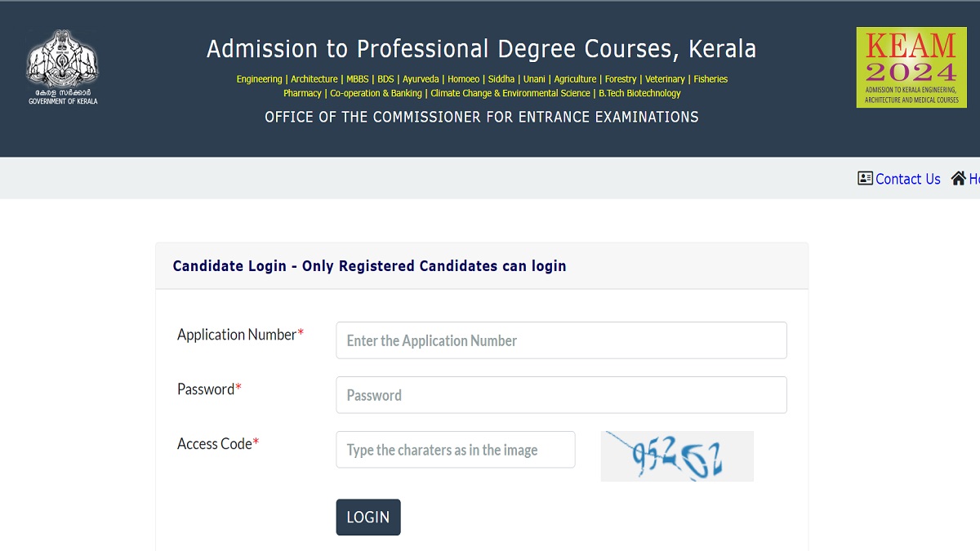
Task: Click the KEAM 2024 logo
Action: 910,67
